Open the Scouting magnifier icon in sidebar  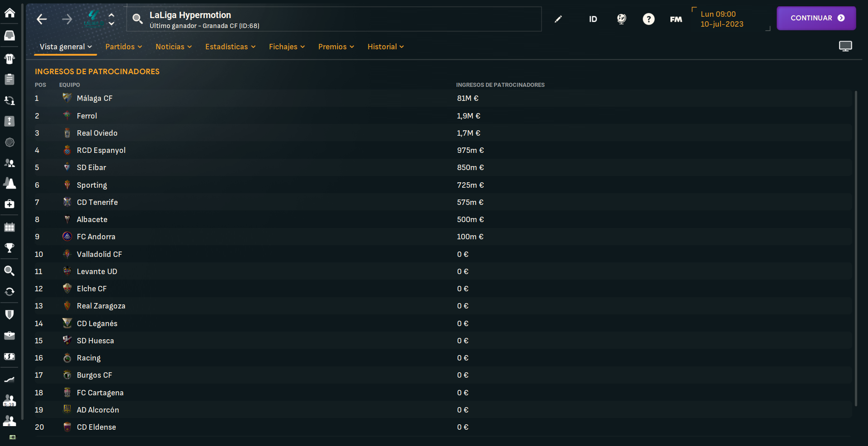[x=9, y=270]
